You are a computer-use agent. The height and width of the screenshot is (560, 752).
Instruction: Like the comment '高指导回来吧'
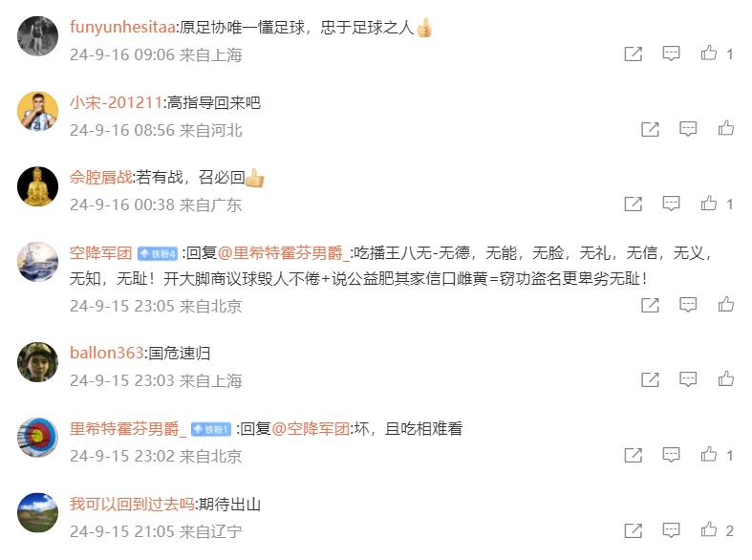click(726, 128)
